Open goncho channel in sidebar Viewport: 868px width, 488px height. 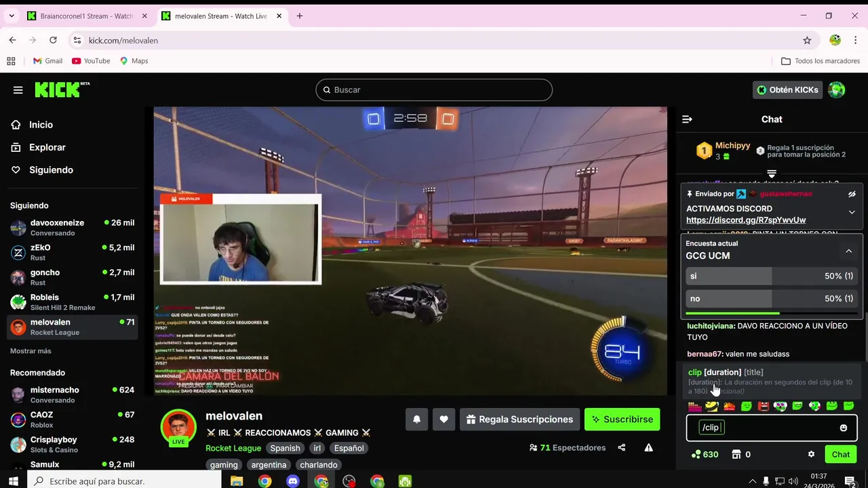[x=73, y=277]
